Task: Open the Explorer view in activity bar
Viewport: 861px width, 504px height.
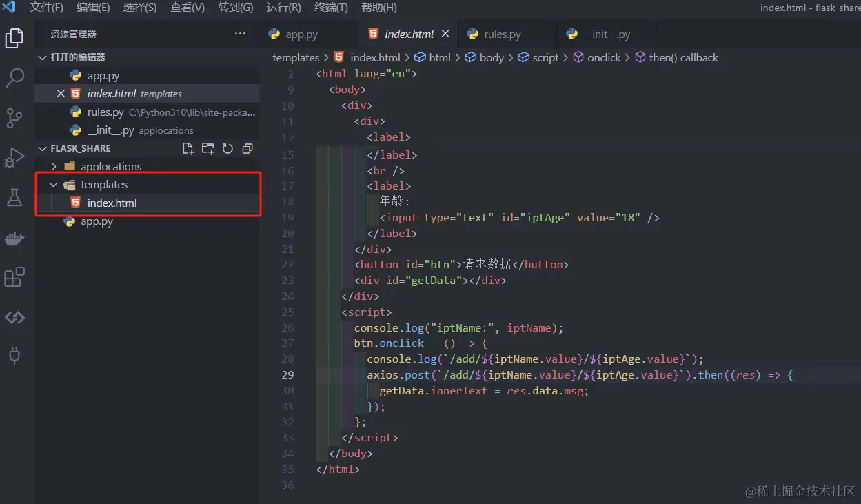Action: click(x=14, y=39)
